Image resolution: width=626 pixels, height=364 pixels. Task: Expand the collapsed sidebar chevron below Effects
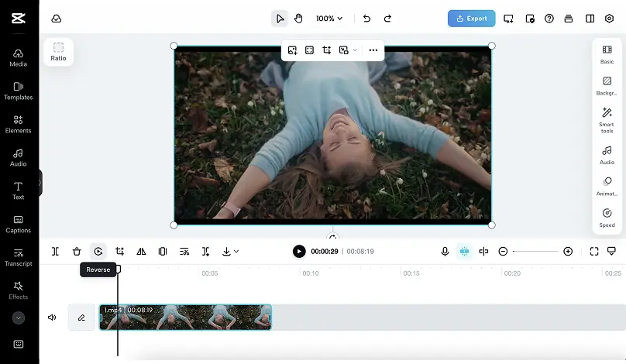coord(19,318)
